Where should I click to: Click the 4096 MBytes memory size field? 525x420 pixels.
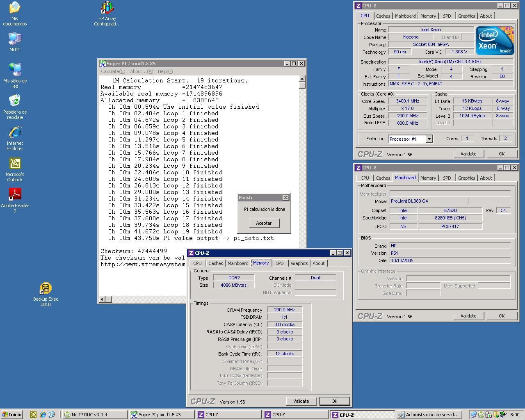[x=234, y=285]
